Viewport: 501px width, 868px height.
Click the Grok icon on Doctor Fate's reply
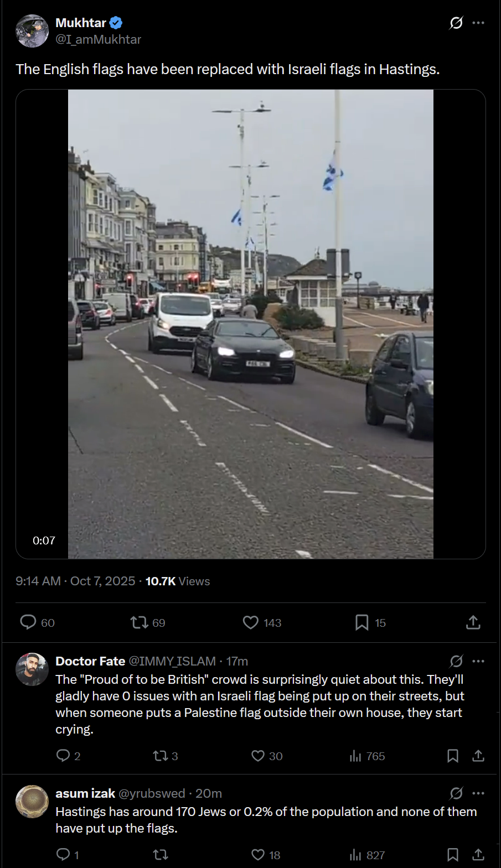point(456,661)
